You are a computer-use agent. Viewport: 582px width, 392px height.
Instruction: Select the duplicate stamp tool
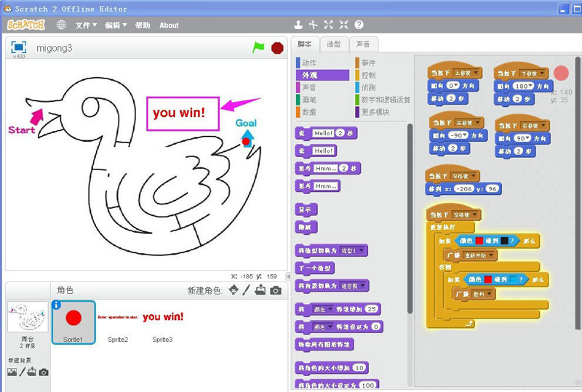(298, 25)
